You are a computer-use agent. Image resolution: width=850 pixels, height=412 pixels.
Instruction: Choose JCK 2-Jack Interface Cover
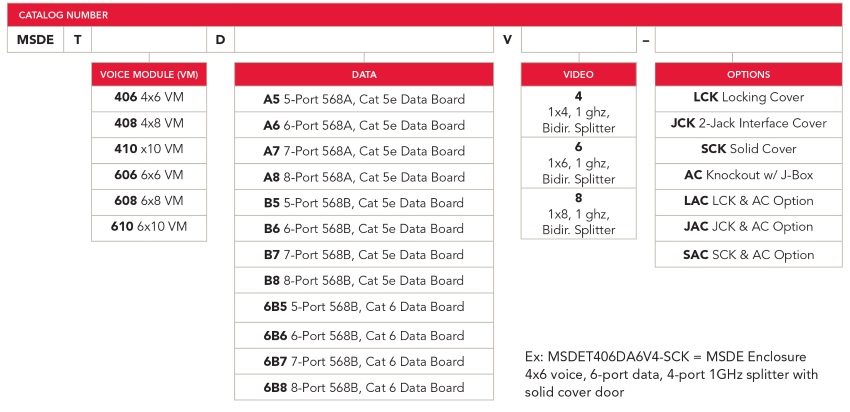click(x=748, y=123)
